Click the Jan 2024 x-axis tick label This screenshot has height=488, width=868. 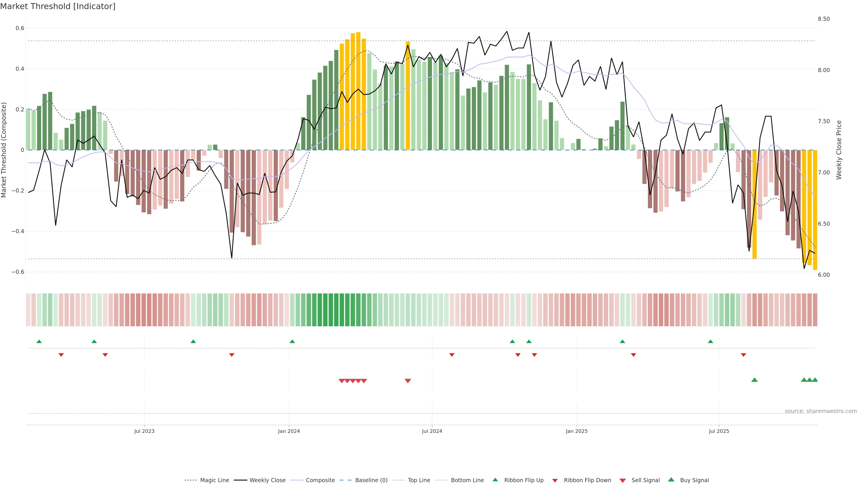(x=289, y=431)
